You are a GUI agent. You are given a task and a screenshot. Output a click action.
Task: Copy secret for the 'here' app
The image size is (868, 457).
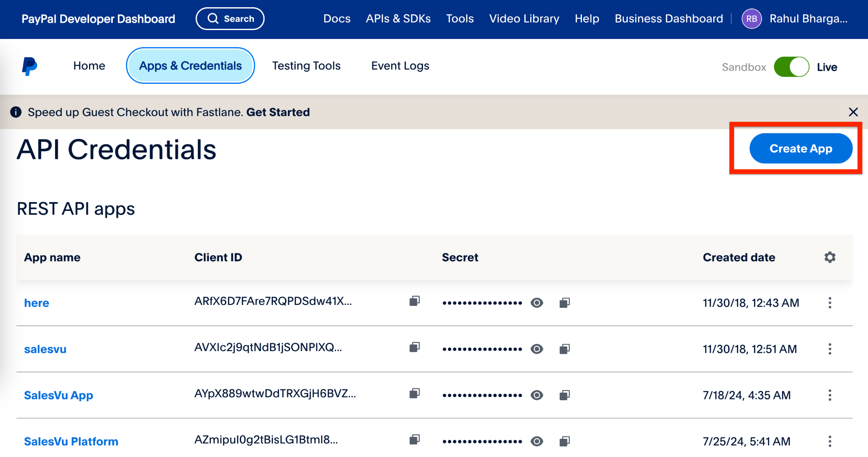click(x=565, y=303)
